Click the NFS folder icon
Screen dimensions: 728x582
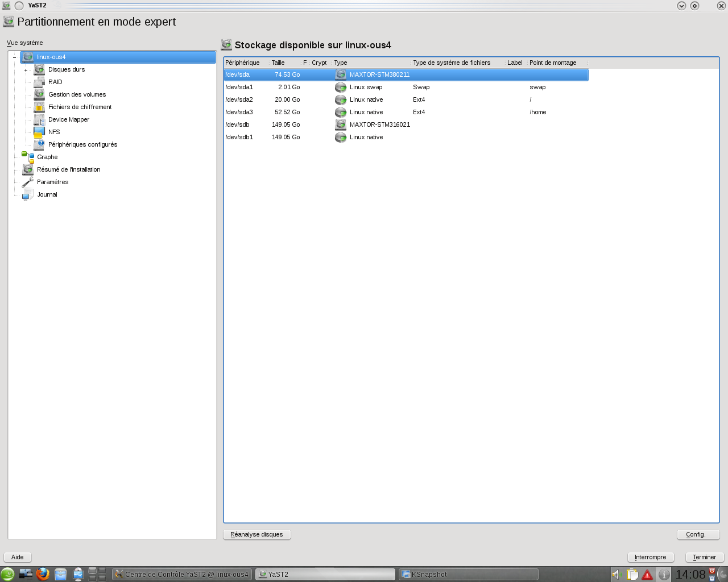[x=39, y=132]
